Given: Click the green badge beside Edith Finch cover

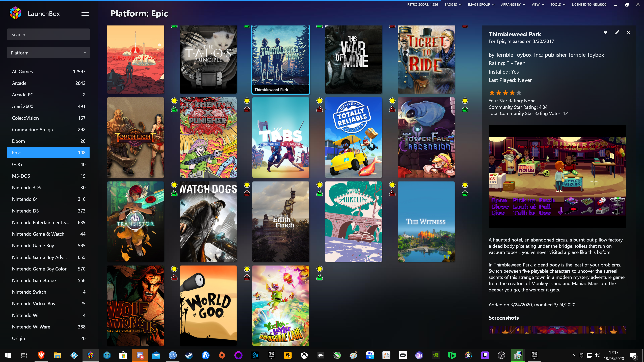Looking at the screenshot, I should (x=319, y=193).
